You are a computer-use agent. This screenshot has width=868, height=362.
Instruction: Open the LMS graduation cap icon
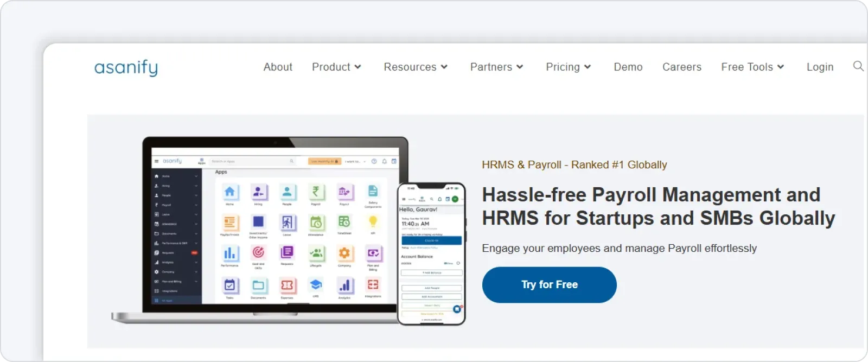pos(316,284)
